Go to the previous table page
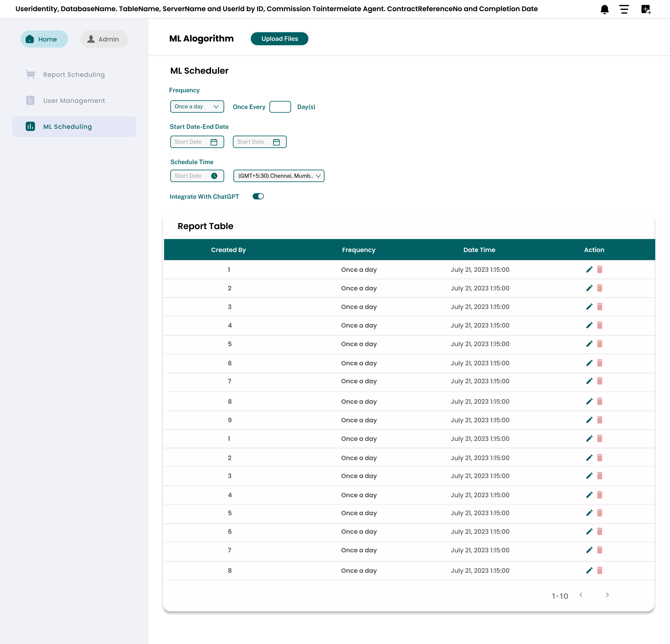Viewport: 670px width, 644px height. pyautogui.click(x=581, y=595)
